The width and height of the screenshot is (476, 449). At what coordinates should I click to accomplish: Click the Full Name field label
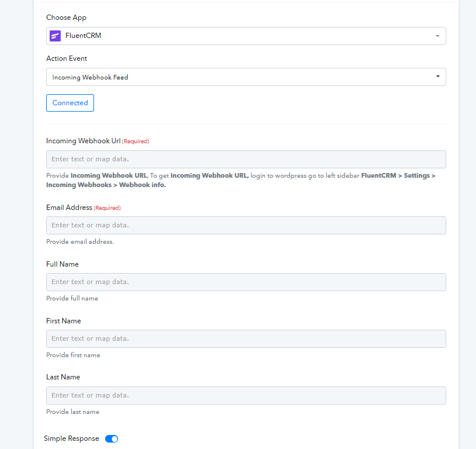(62, 264)
